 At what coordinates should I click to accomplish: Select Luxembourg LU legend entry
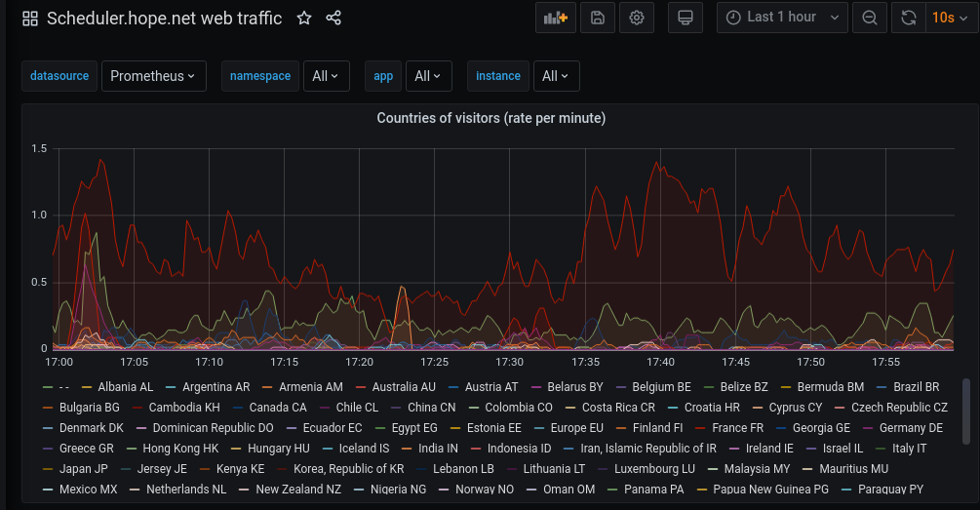[x=654, y=469]
